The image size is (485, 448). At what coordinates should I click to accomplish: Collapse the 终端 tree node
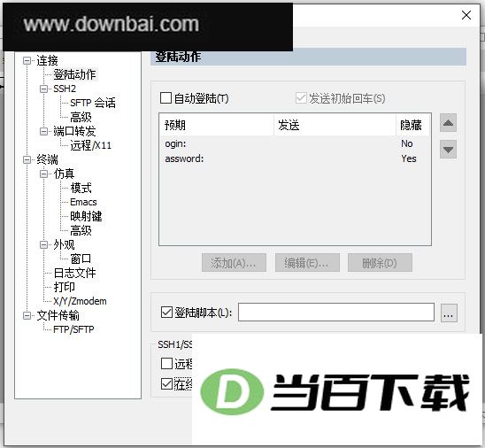tap(27, 160)
